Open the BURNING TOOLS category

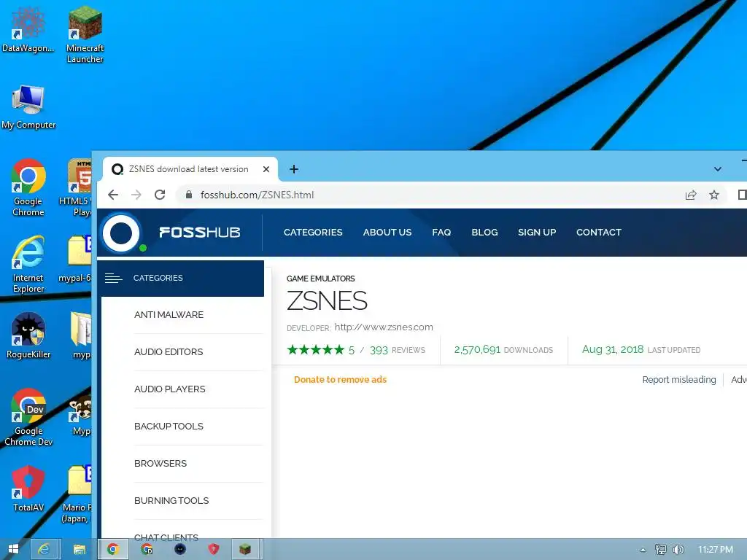pos(171,500)
